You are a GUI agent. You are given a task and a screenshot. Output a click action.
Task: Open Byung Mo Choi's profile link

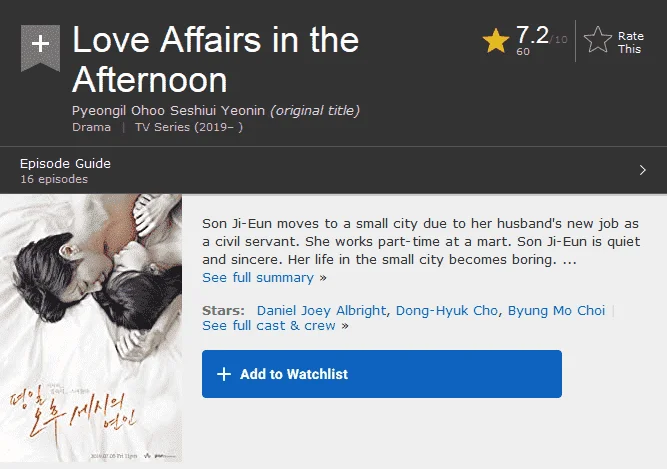pyautogui.click(x=556, y=310)
